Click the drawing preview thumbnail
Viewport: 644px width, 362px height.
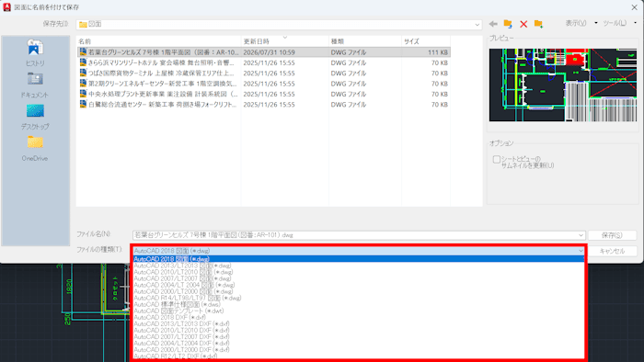point(563,85)
